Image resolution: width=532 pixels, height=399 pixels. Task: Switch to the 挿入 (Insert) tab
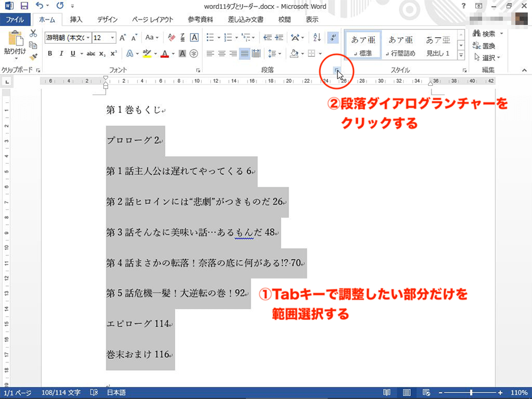pyautogui.click(x=76, y=20)
